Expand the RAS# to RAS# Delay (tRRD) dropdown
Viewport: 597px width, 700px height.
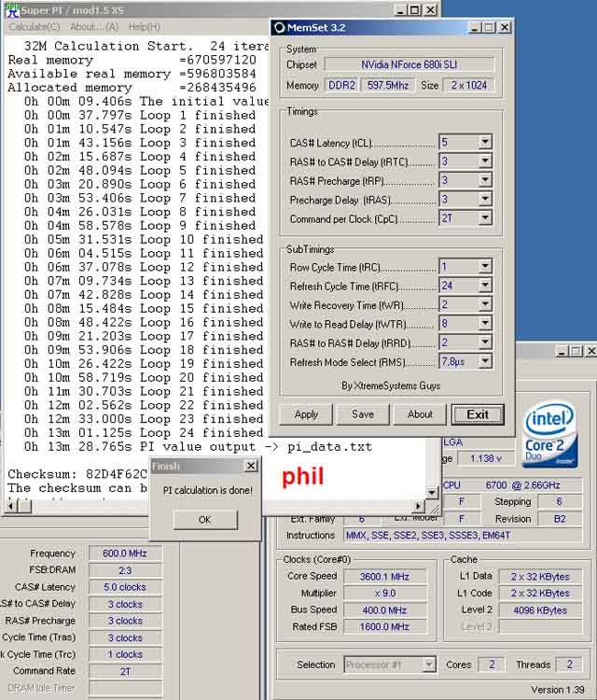(x=484, y=342)
